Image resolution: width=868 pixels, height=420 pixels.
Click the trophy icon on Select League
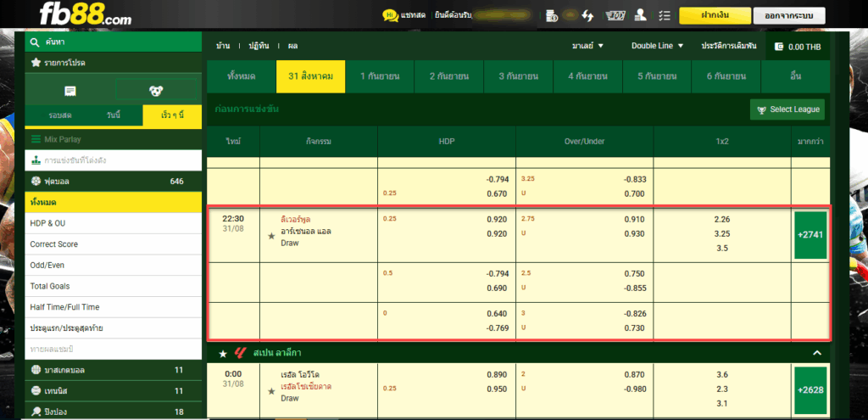pyautogui.click(x=762, y=109)
